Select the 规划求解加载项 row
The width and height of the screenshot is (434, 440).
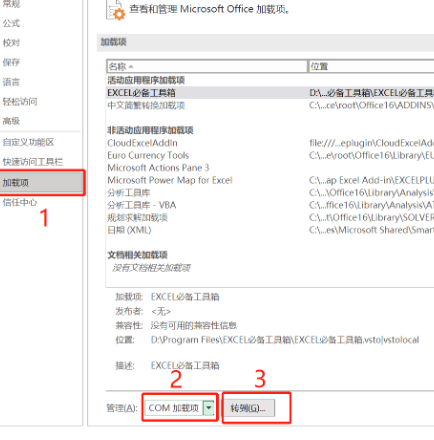270,218
